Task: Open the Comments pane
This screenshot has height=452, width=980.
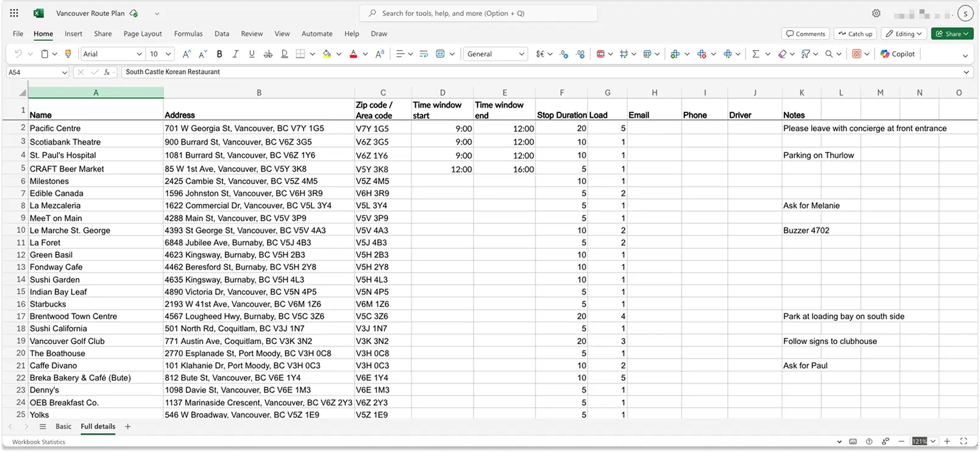Action: click(806, 34)
